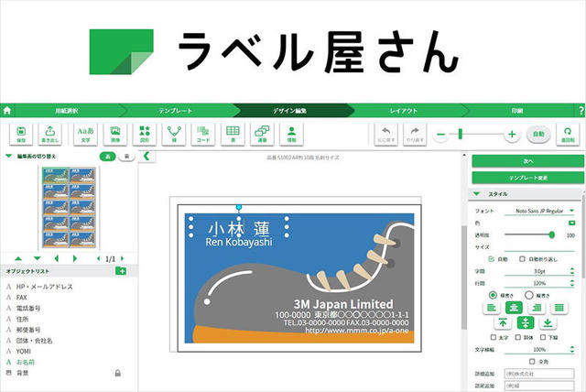The height and width of the screenshot is (392, 586).
Task: Select 横書き horizontal writing radio
Action: click(x=493, y=295)
